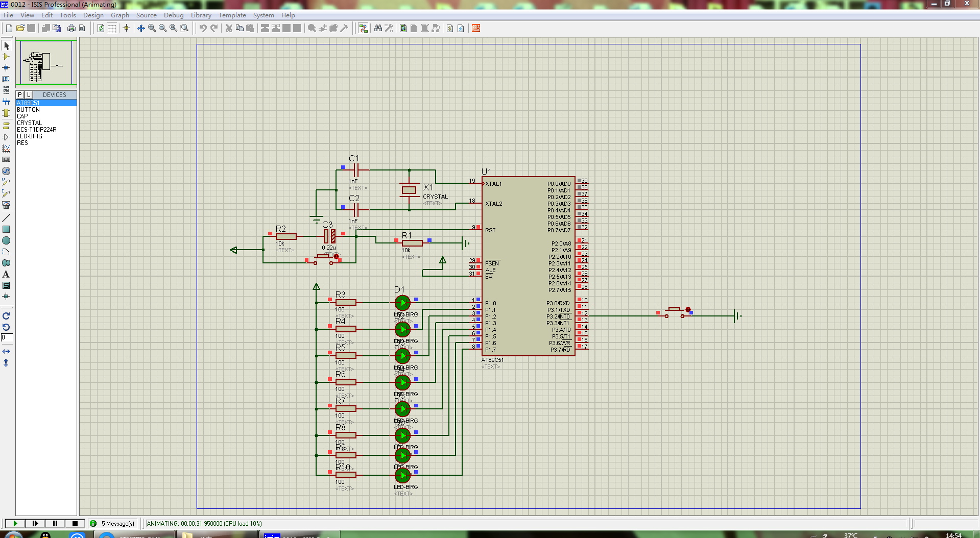Select the Graph Mode tool
The image size is (980, 538).
coord(6,148)
